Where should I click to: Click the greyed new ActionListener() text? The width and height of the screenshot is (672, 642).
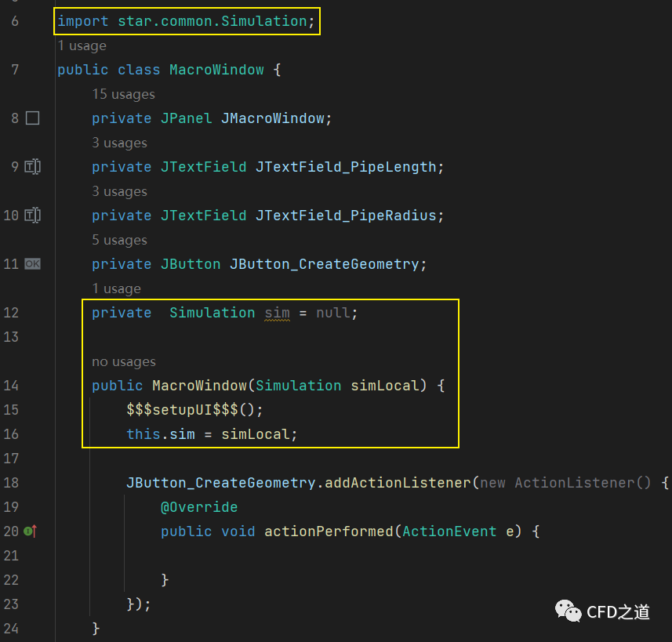[565, 483]
